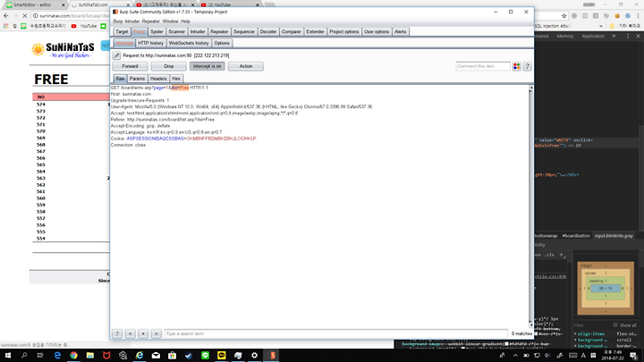Open the Burp menu
The width and height of the screenshot is (644, 362).
[x=118, y=21]
